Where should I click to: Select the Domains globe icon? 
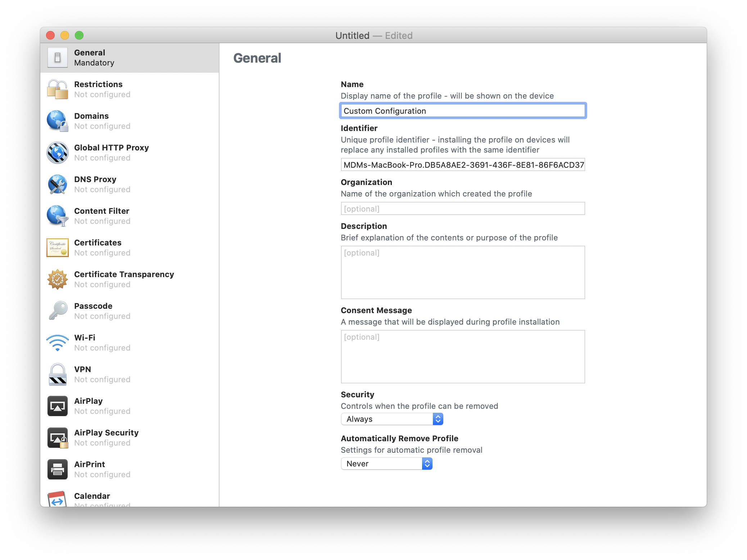(57, 121)
